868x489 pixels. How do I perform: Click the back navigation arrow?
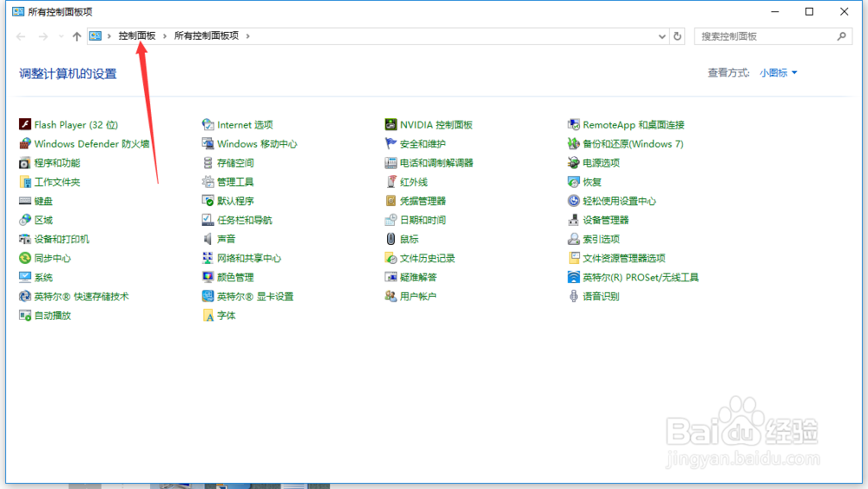21,36
